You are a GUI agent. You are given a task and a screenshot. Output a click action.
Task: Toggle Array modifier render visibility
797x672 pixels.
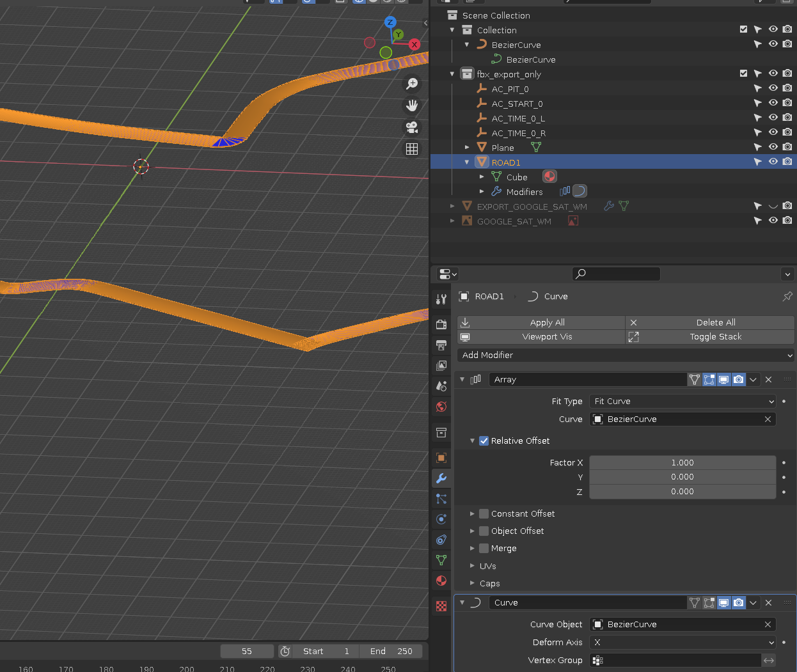[x=738, y=379]
